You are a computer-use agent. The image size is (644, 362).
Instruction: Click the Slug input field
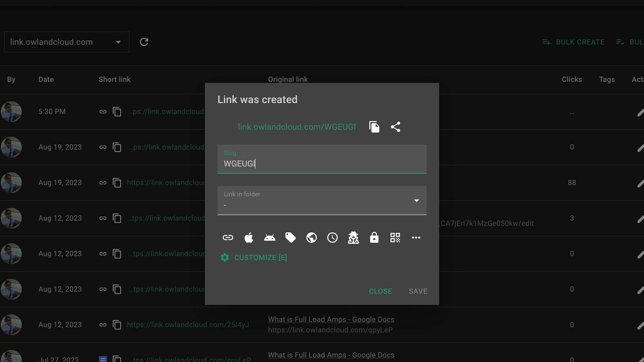click(321, 163)
